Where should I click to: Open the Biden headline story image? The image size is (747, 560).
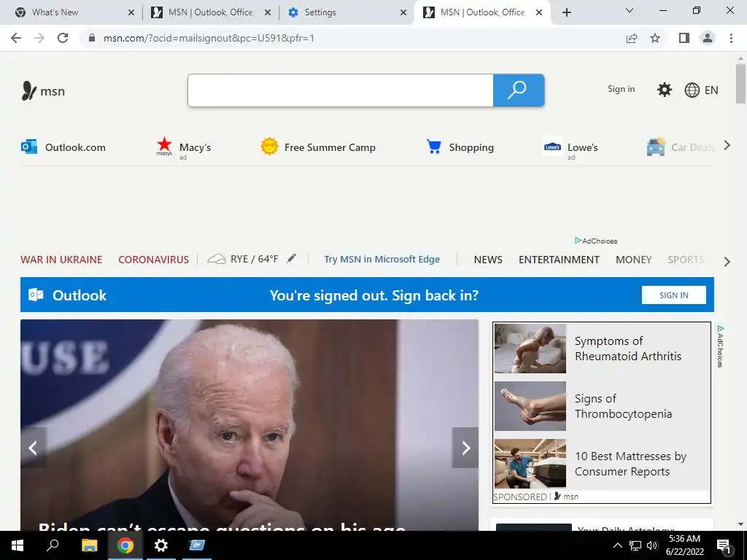point(249,425)
